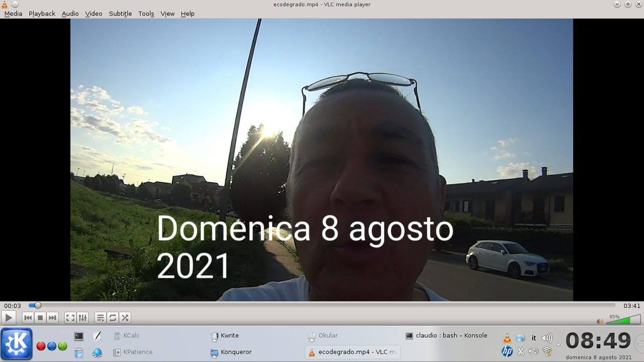Mute audio using the speaker icon
The width and height of the screenshot is (644, 362).
point(600,321)
